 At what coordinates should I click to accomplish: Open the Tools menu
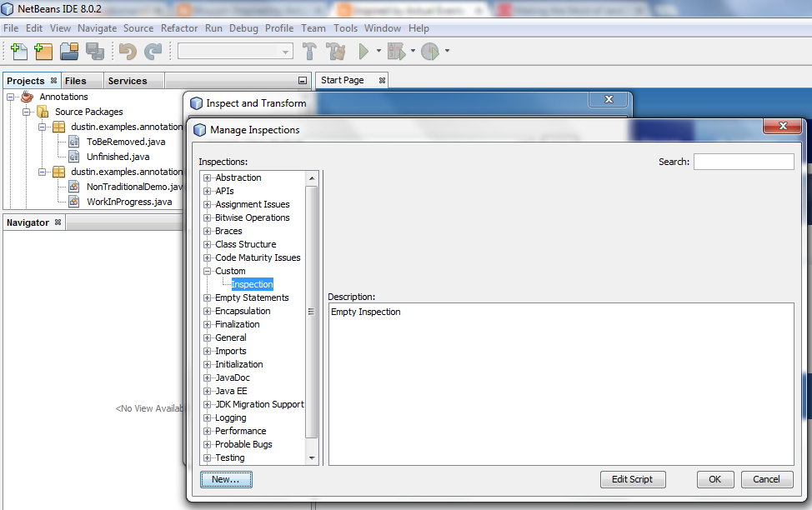(345, 28)
